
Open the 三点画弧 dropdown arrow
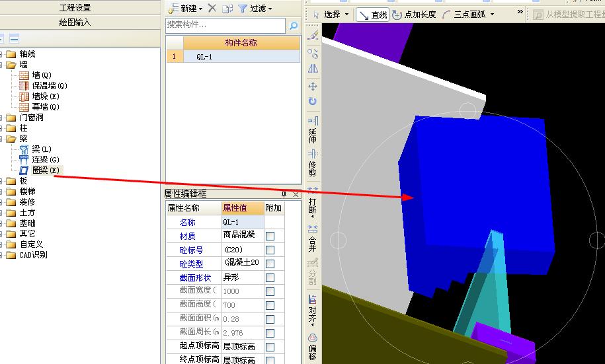point(492,15)
